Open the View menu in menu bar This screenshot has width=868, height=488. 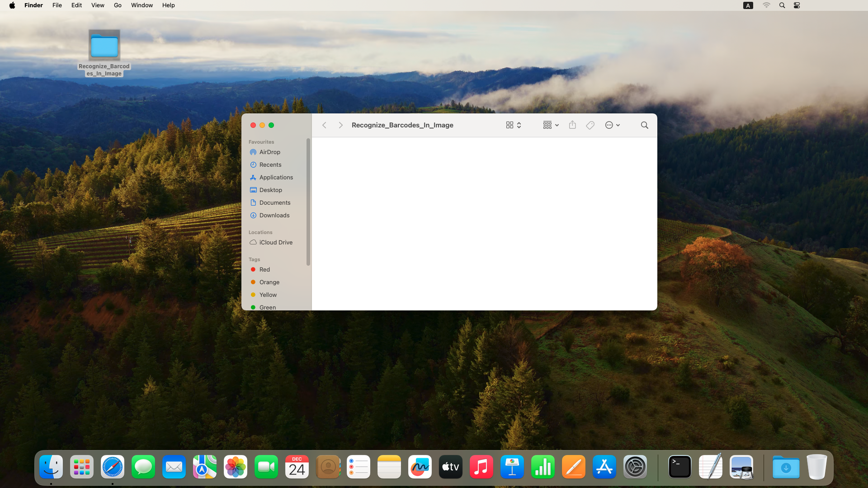pyautogui.click(x=98, y=5)
